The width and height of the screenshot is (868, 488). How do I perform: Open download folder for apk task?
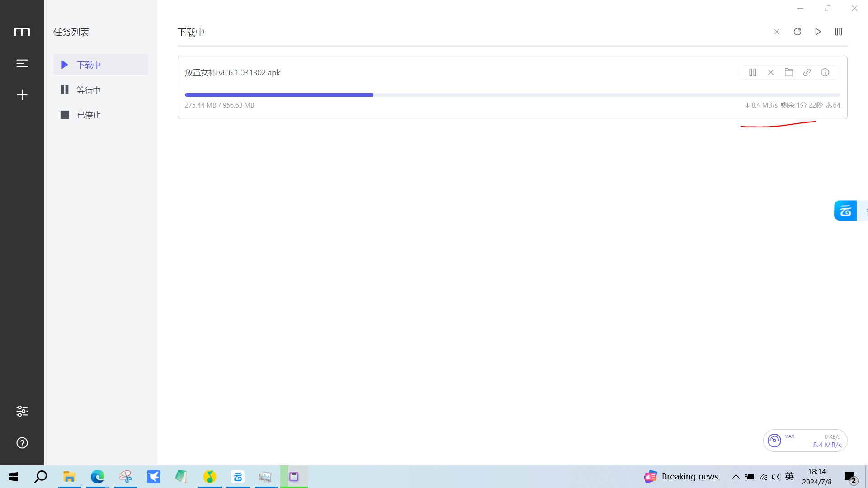tap(789, 72)
